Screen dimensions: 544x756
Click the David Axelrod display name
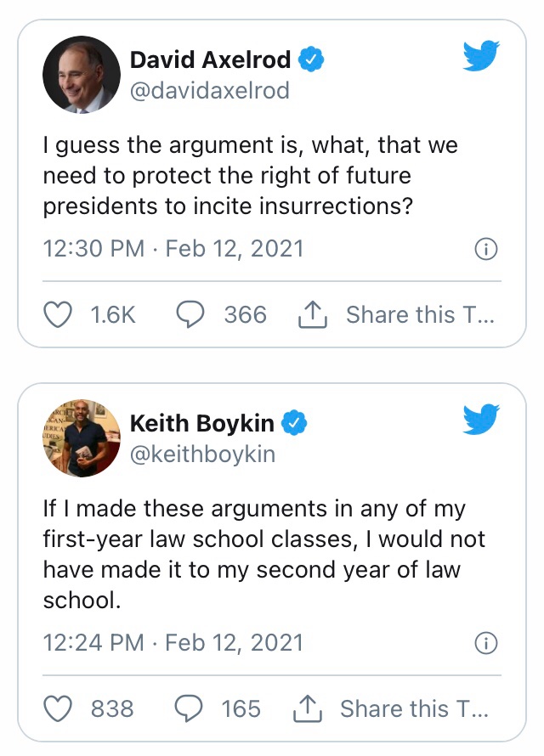click(210, 60)
